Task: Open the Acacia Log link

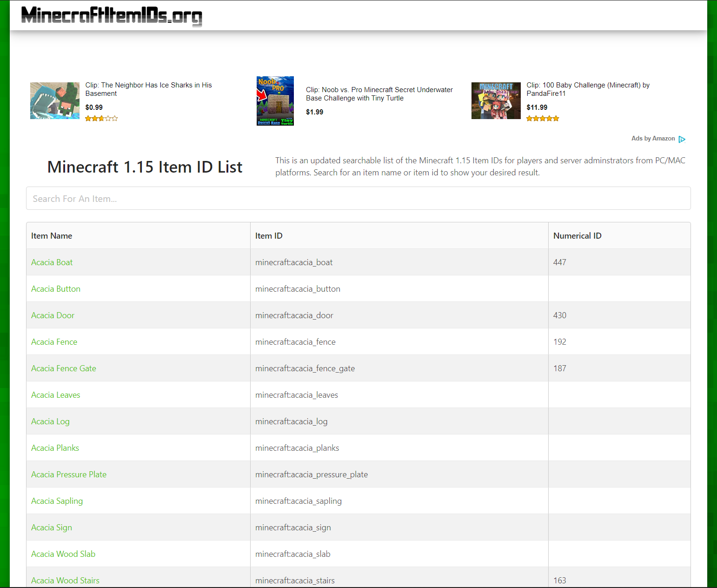Action: click(x=50, y=421)
